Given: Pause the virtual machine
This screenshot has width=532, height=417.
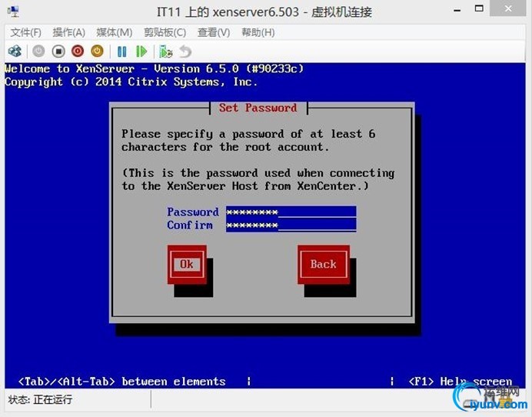Looking at the screenshot, I should (x=121, y=52).
